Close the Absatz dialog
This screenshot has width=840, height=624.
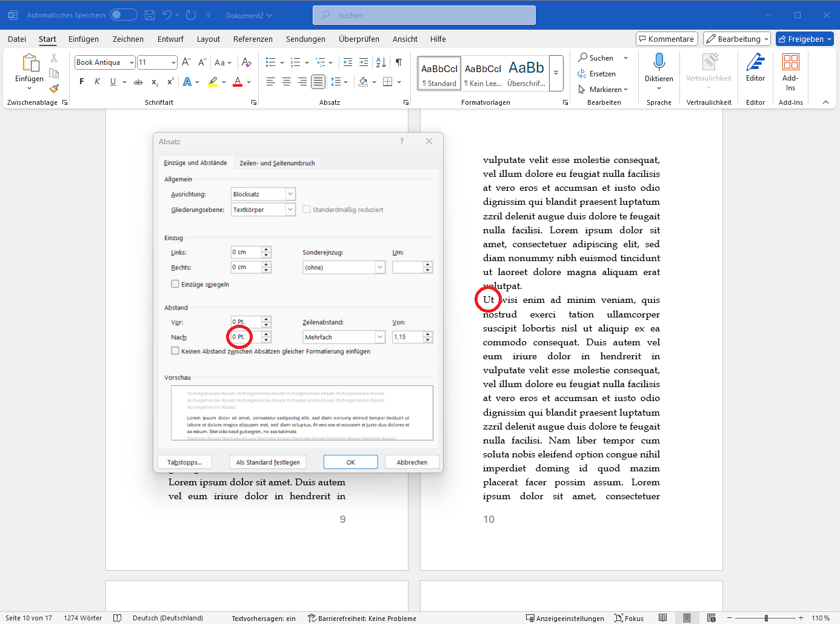(x=429, y=141)
